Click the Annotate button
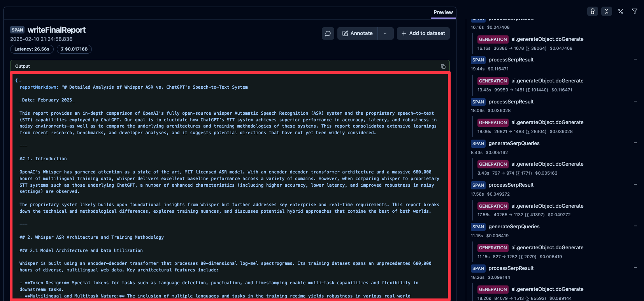This screenshot has width=644, height=301. tap(358, 33)
